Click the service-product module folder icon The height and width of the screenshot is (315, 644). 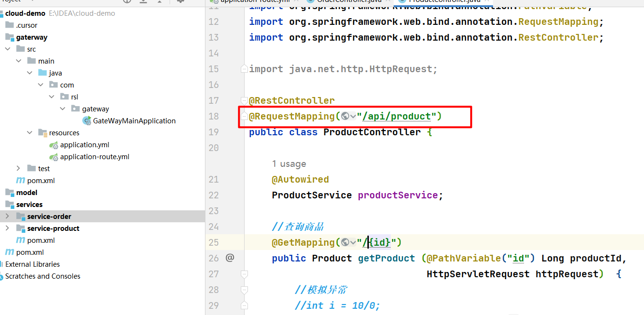21,228
